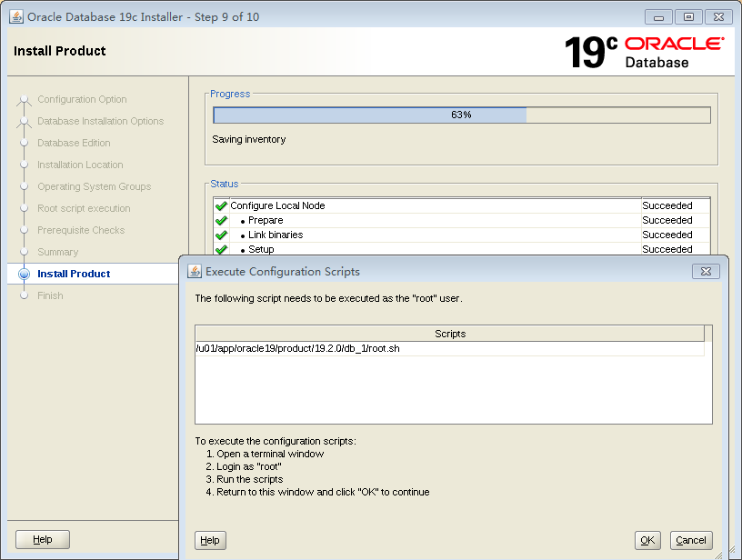Click the success checkmark next to Prepare
The height and width of the screenshot is (560, 742).
221,220
